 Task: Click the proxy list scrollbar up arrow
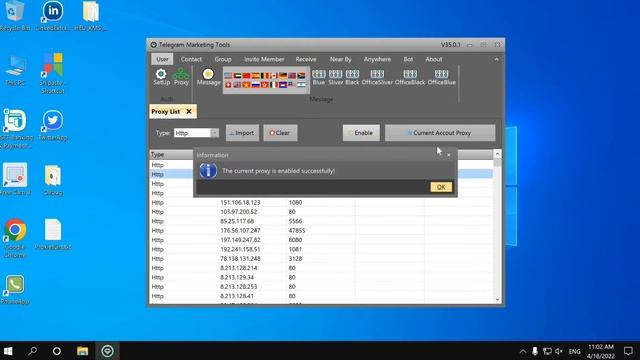[x=497, y=154]
